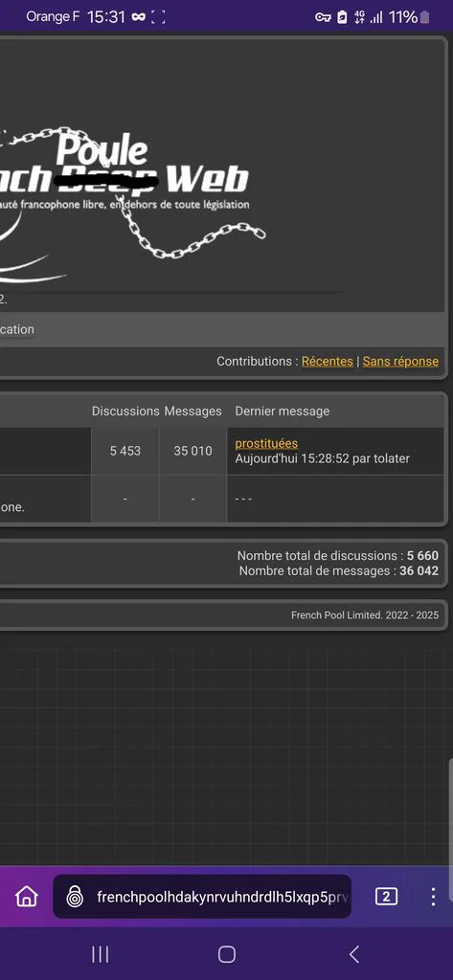The width and height of the screenshot is (453, 980).
Task: Tap the battery icon in status bar
Action: click(x=425, y=17)
